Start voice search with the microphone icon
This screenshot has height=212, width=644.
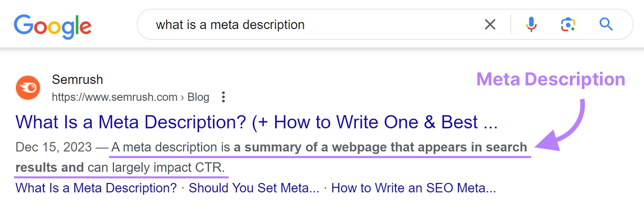(x=531, y=25)
